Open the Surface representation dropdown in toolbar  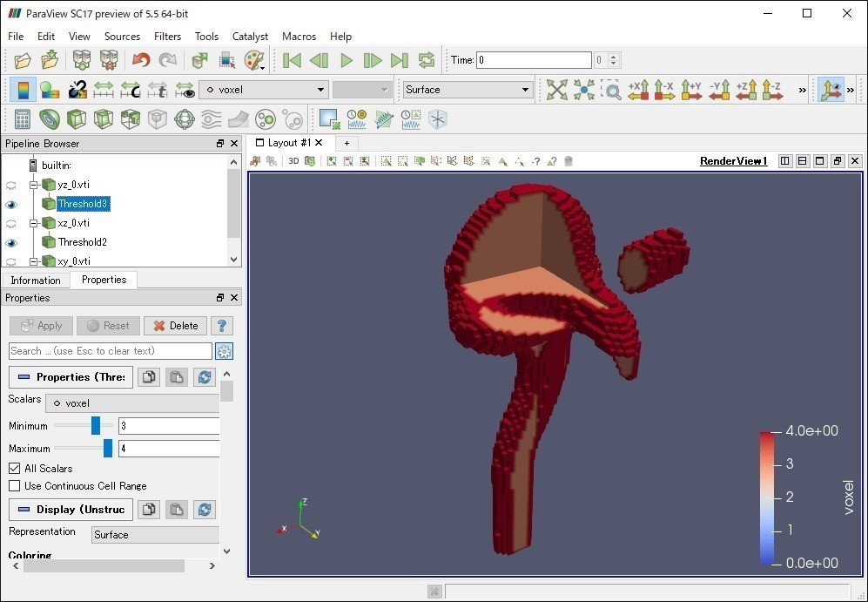pyautogui.click(x=468, y=90)
